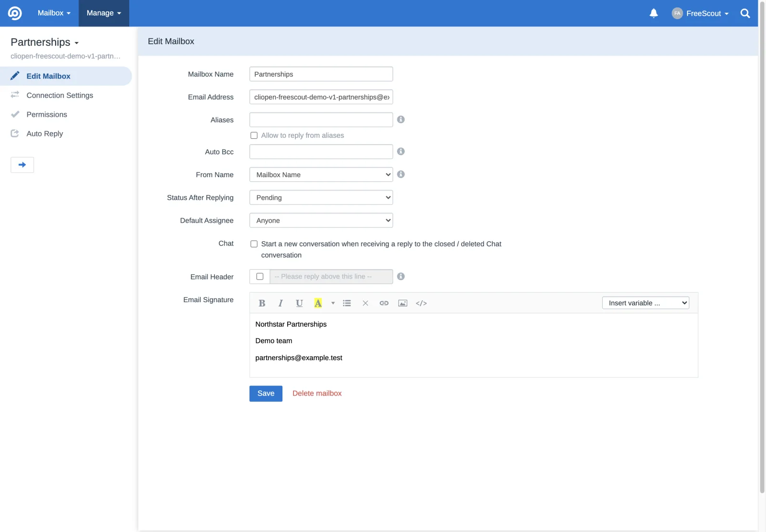Toggle bold in signature editor
The image size is (766, 532).
262,303
